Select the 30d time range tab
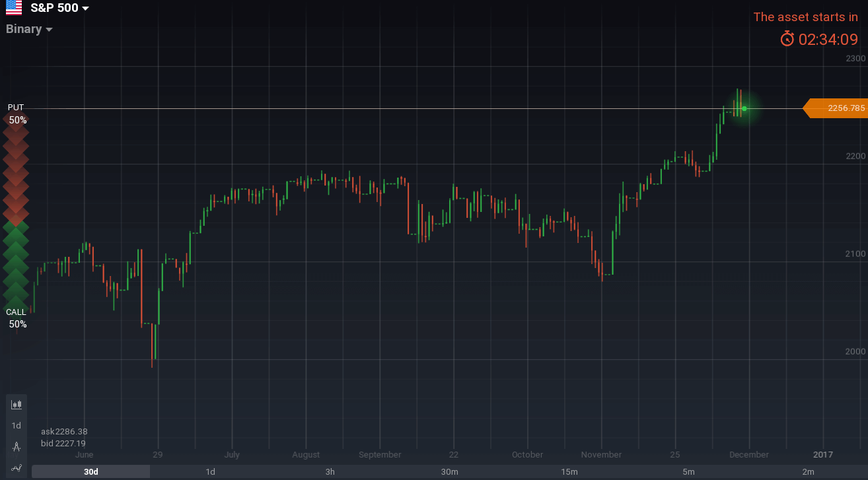This screenshot has width=868, height=480. (x=90, y=471)
